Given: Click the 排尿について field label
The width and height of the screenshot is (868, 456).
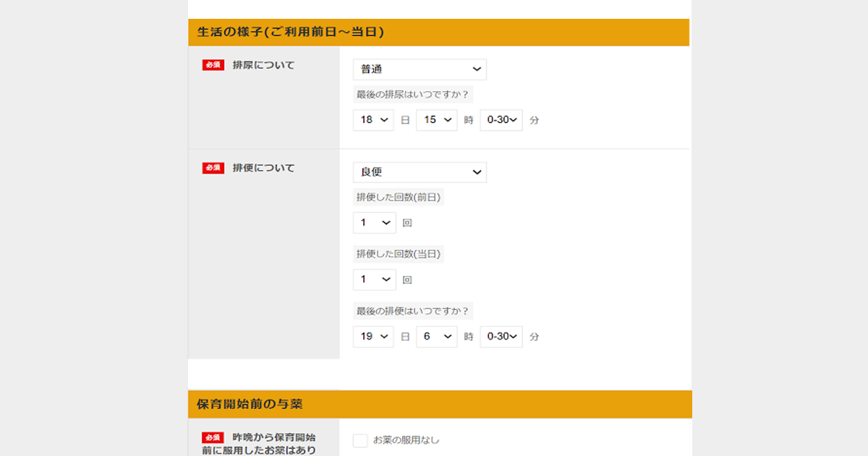Looking at the screenshot, I should pos(263,65).
